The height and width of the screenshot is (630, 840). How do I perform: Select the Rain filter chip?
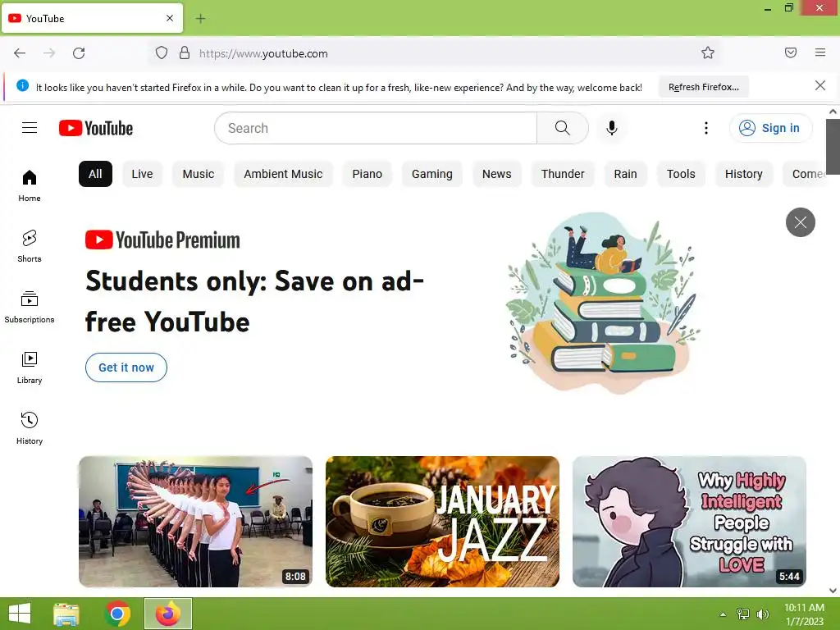click(625, 174)
